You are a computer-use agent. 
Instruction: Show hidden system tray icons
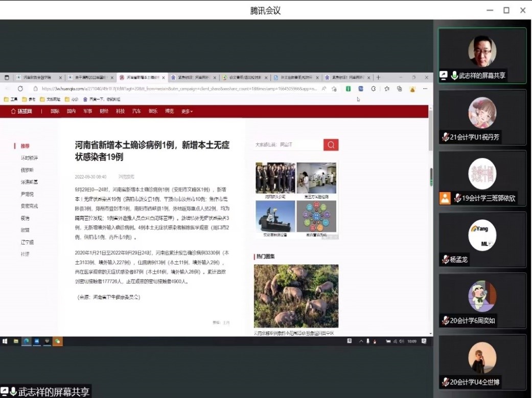point(361,341)
